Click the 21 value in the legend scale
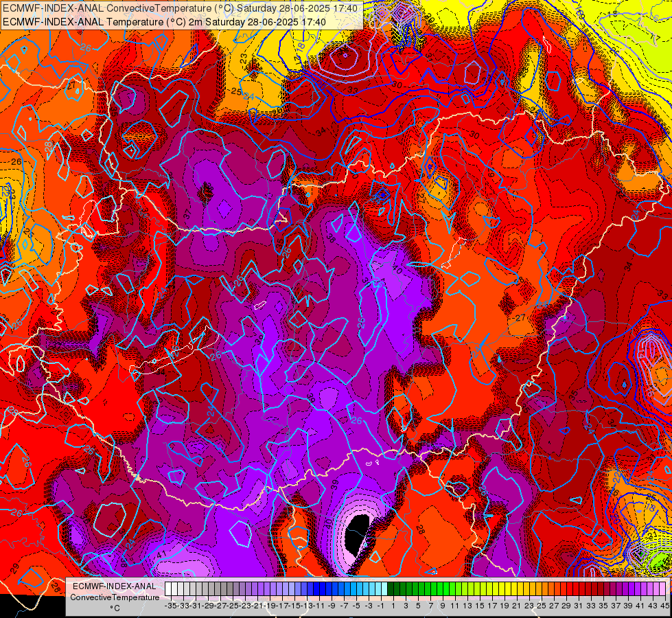 coord(517,606)
